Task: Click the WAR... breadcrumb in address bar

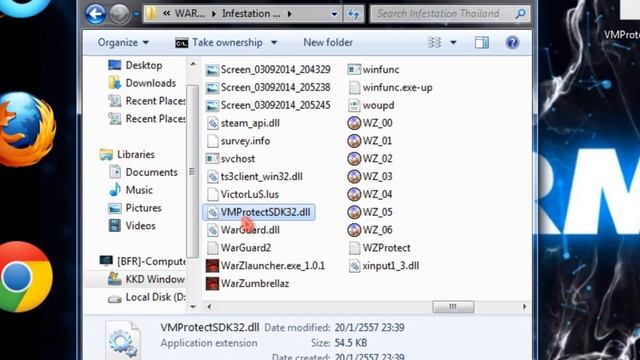Action: [x=190, y=14]
